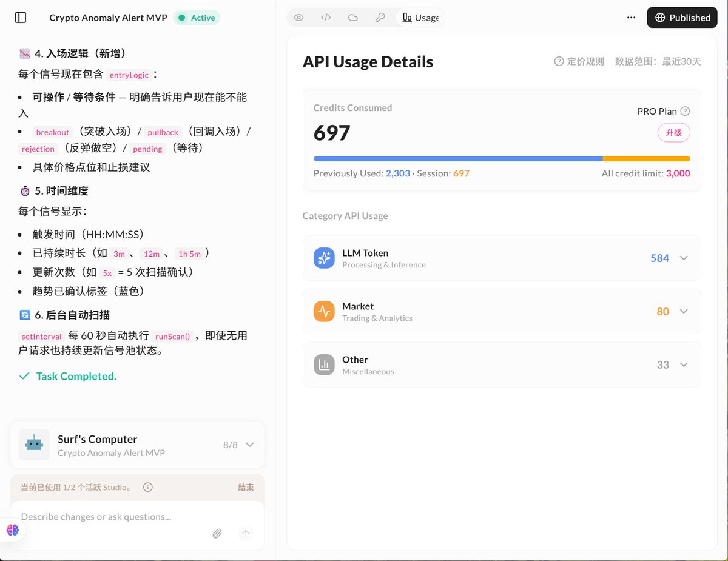Image resolution: width=728 pixels, height=561 pixels.
Task: Open the API keys icon in the toolbar
Action: coord(380,18)
